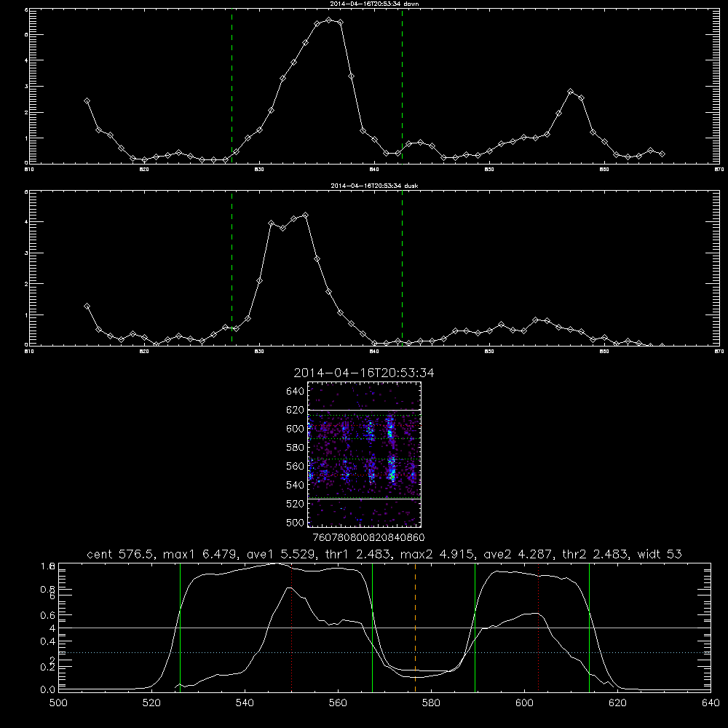Click the 540 label on the color image y-axis
Image resolution: width=728 pixels, height=728 pixels.
click(x=295, y=485)
